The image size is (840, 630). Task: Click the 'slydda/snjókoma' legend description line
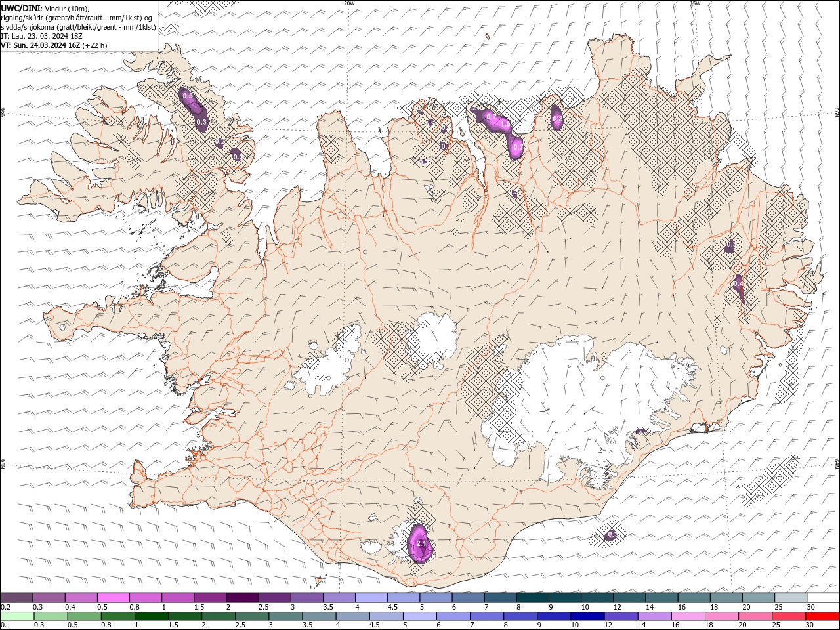[79, 27]
